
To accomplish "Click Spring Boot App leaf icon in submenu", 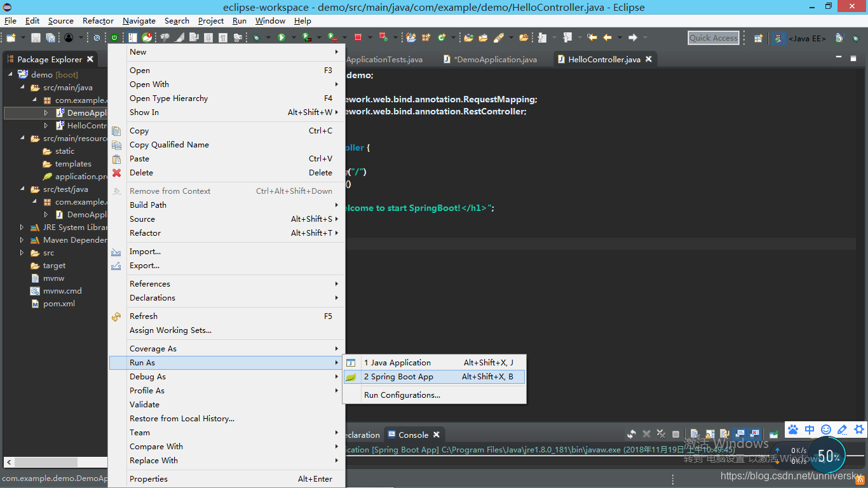I will (351, 377).
